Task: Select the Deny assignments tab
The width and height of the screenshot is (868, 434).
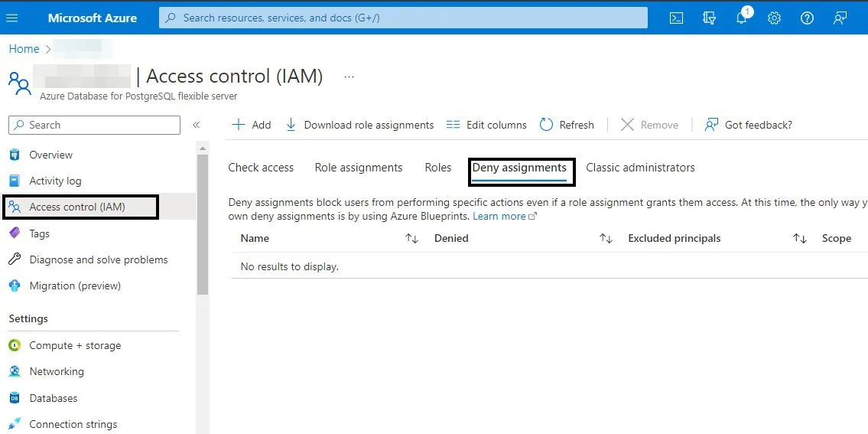Action: click(x=519, y=168)
